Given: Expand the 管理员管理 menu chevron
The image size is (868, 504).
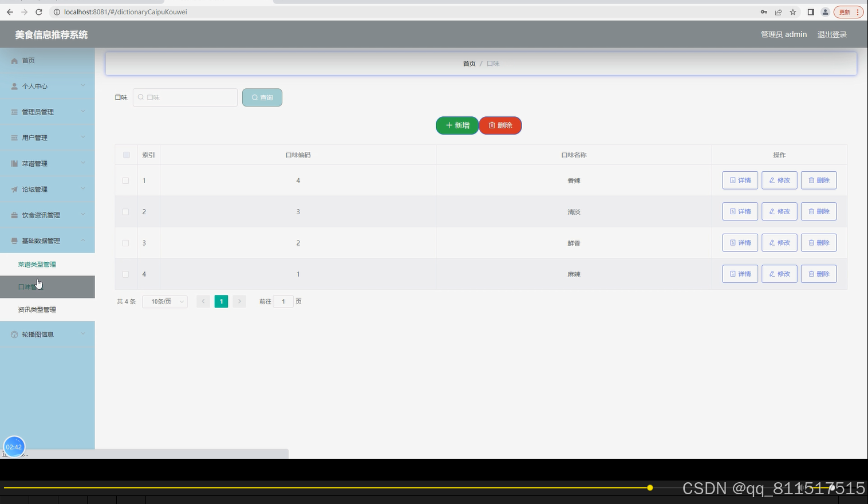Looking at the screenshot, I should (x=83, y=112).
